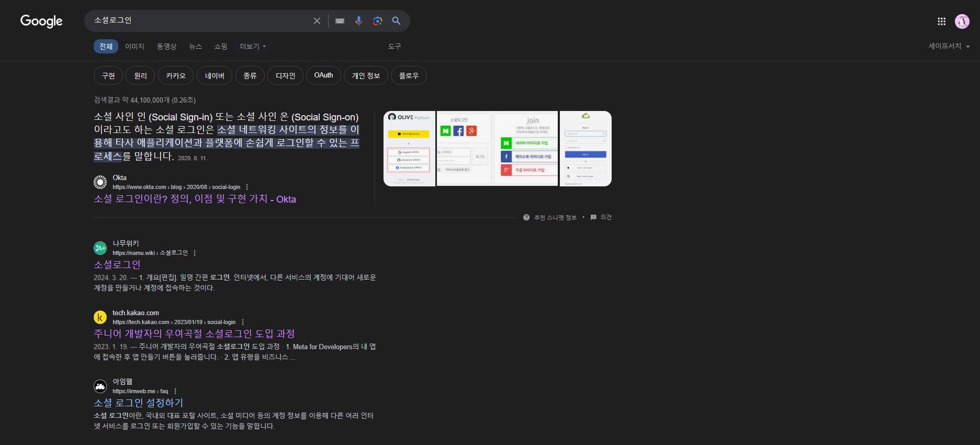This screenshot has width=980, height=445.
Task: Select the 개인 정보 filter chip
Action: [x=366, y=75]
